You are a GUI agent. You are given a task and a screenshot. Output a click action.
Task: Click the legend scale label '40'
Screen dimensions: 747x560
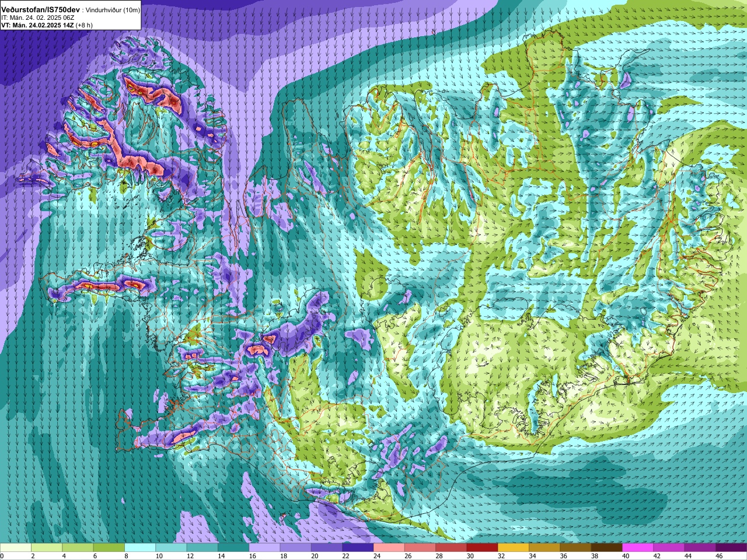625,556
